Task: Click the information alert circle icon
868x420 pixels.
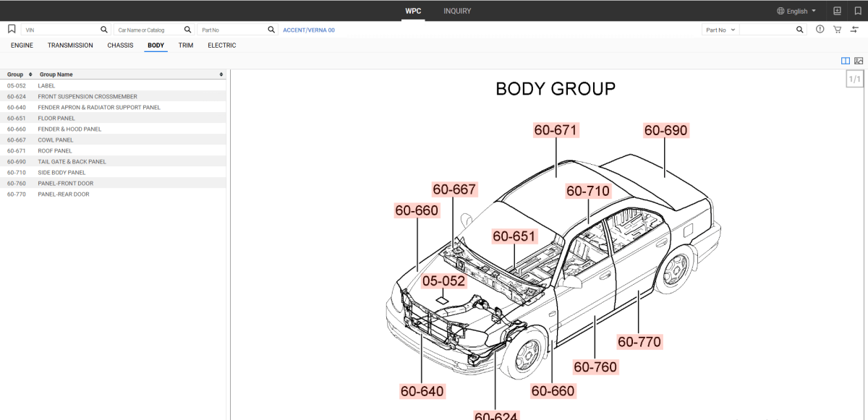Action: [820, 30]
